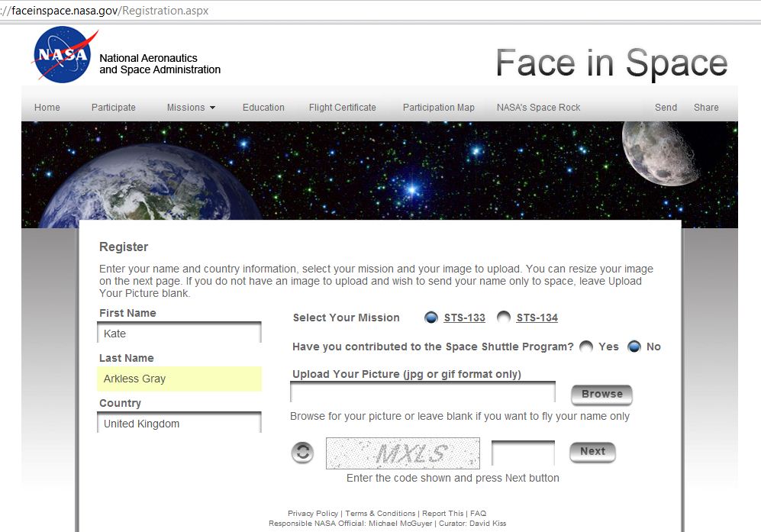Viewport: 761px width, 532px height.
Task: Click the captcha code entry box
Action: pos(523,453)
